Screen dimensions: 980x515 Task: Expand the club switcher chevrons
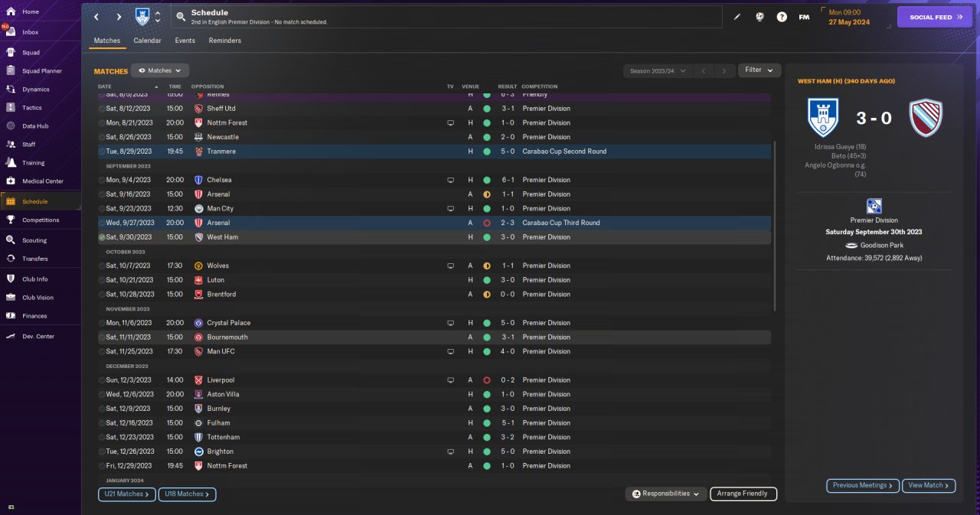pyautogui.click(x=158, y=17)
